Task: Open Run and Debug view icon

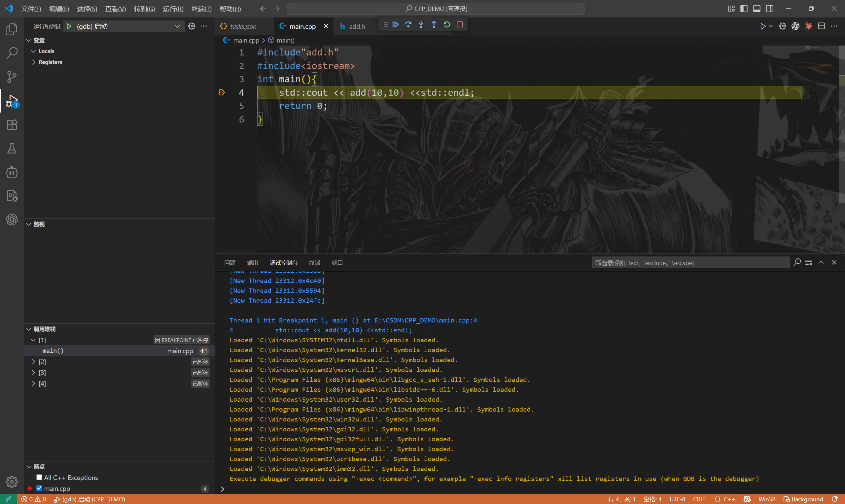Action: (x=12, y=101)
